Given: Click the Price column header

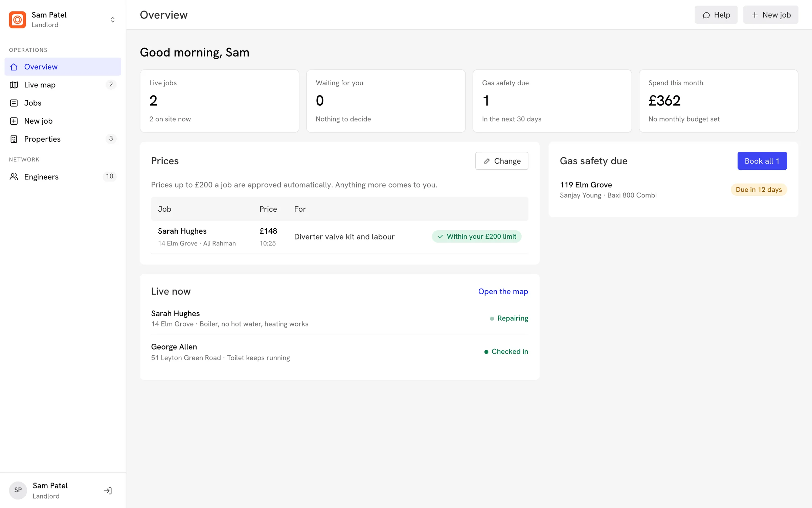Looking at the screenshot, I should pyautogui.click(x=268, y=209).
